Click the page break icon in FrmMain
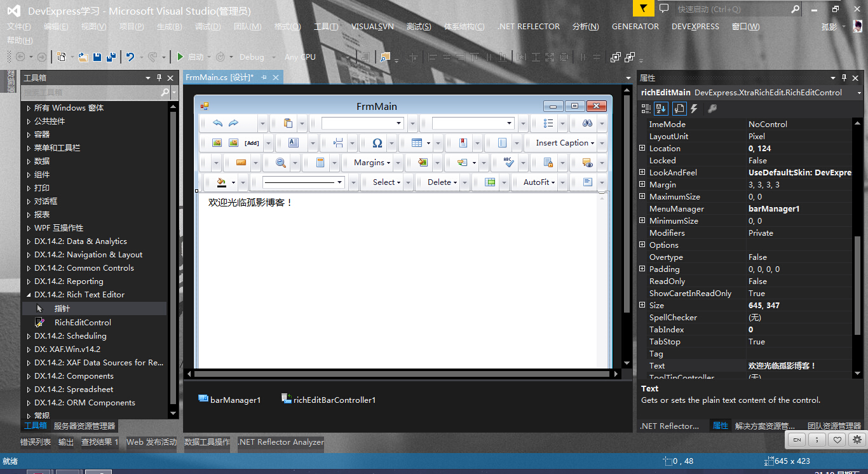868x474 pixels. [x=338, y=143]
